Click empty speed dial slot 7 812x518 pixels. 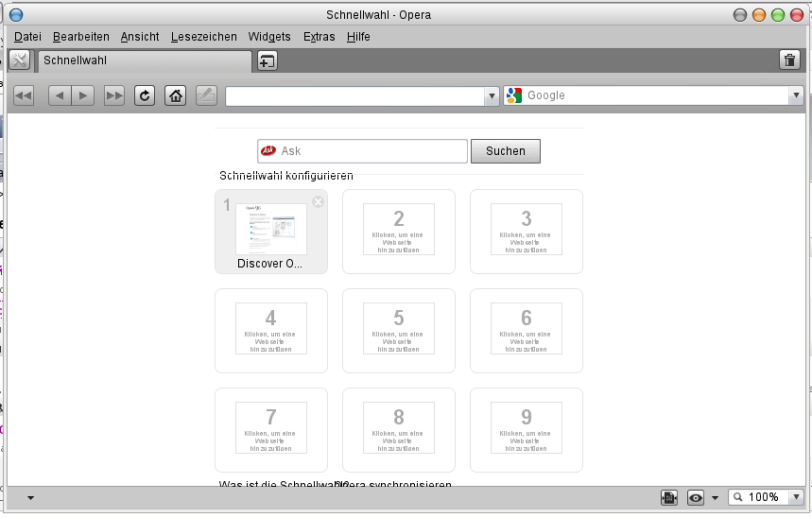(x=271, y=430)
